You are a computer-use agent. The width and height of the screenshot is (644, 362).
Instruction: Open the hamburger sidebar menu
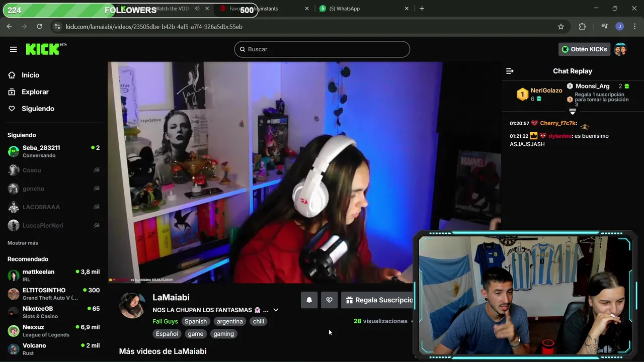click(14, 49)
